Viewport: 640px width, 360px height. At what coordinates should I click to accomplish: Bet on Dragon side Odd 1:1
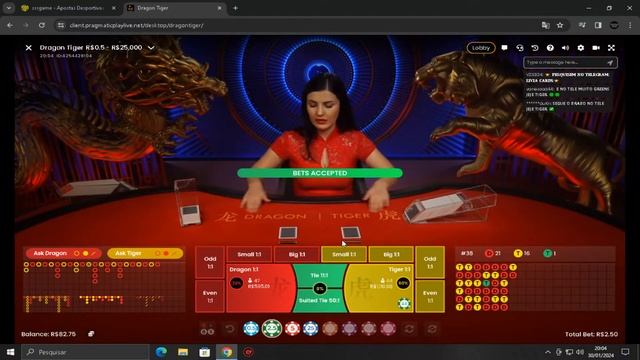pyautogui.click(x=210, y=262)
